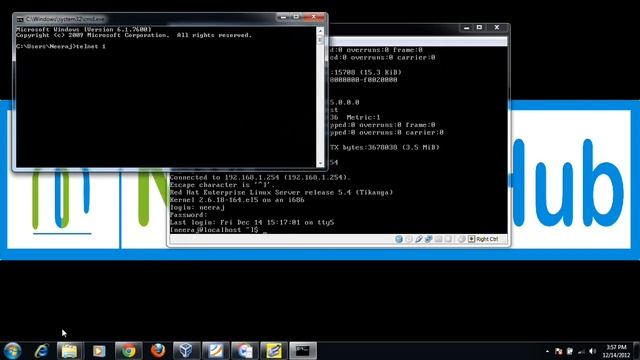Close the VirtualBox VM window
640x360 pixels.
tap(497, 27)
